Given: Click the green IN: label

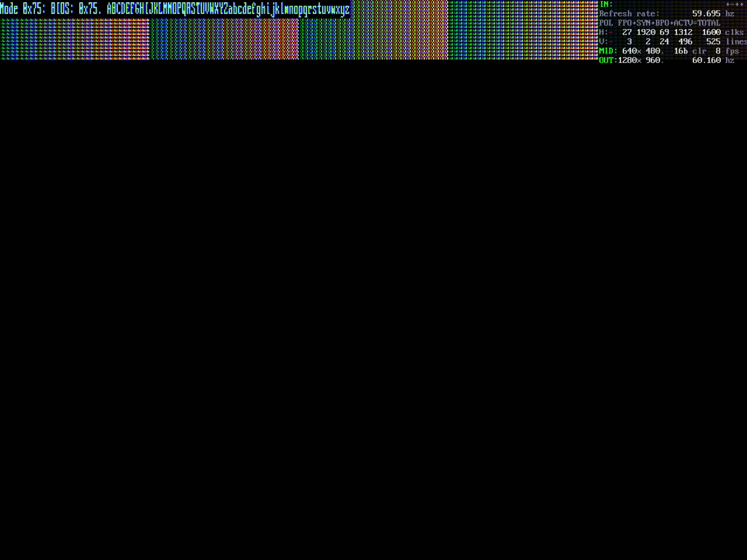Looking at the screenshot, I should (x=606, y=5).
